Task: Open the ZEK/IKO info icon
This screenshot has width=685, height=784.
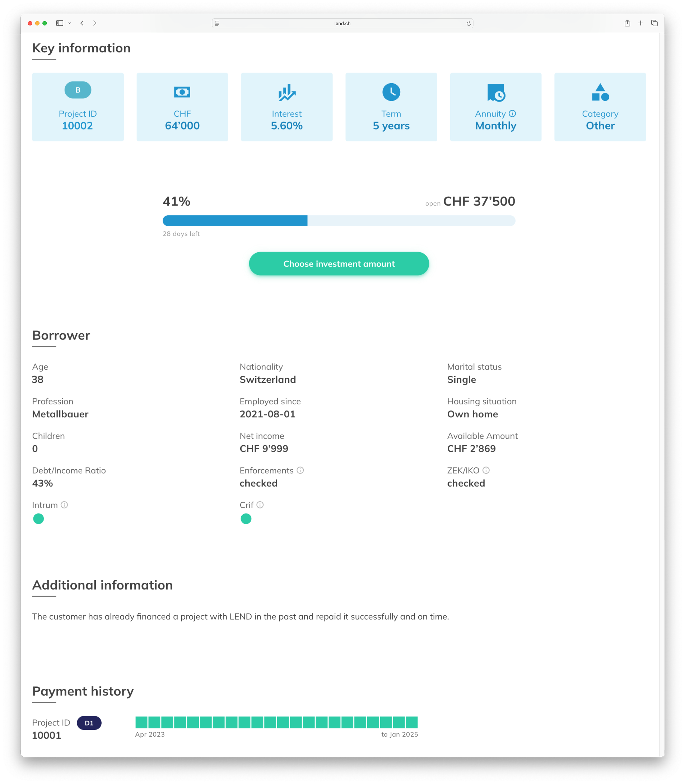Action: click(x=486, y=470)
